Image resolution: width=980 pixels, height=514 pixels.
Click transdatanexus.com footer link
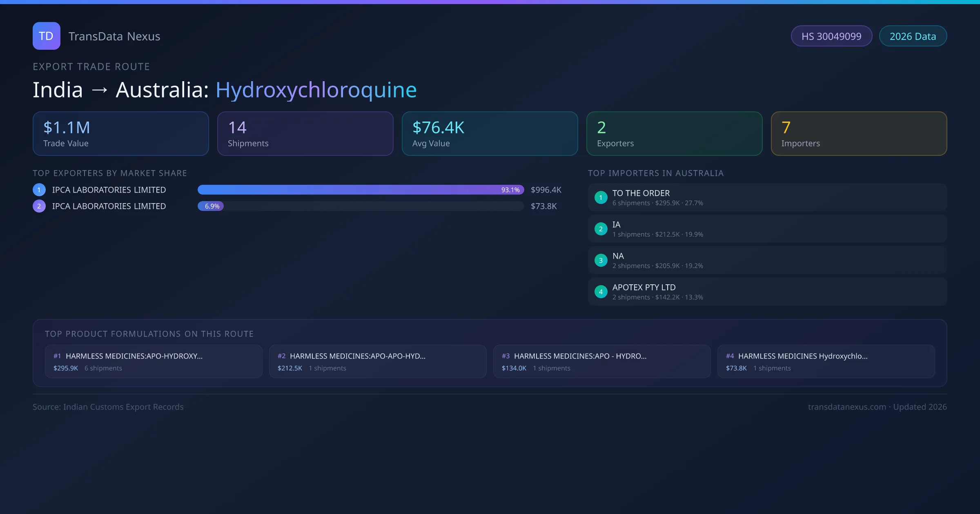click(x=847, y=407)
